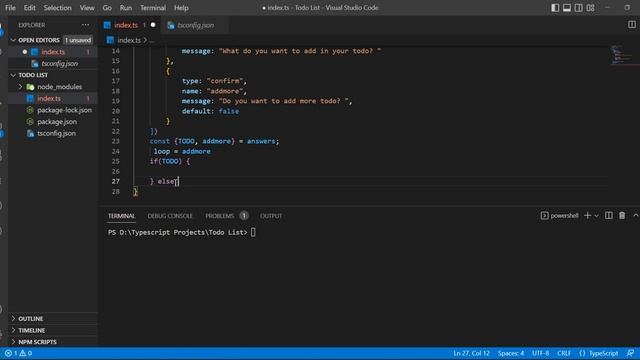Viewport: 640px width, 360px height.
Task: Open the View menu
Action: click(x=87, y=8)
